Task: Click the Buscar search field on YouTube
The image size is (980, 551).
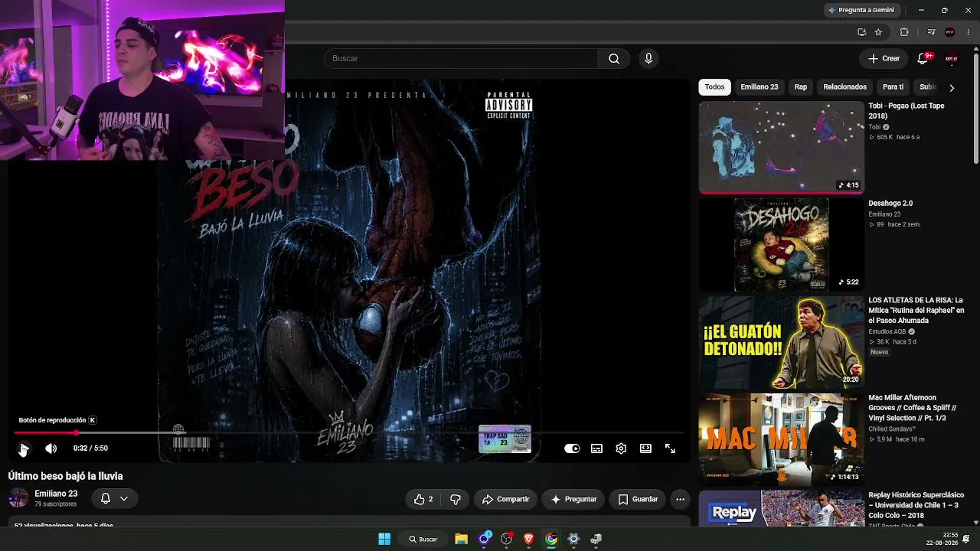Action: pyautogui.click(x=461, y=58)
